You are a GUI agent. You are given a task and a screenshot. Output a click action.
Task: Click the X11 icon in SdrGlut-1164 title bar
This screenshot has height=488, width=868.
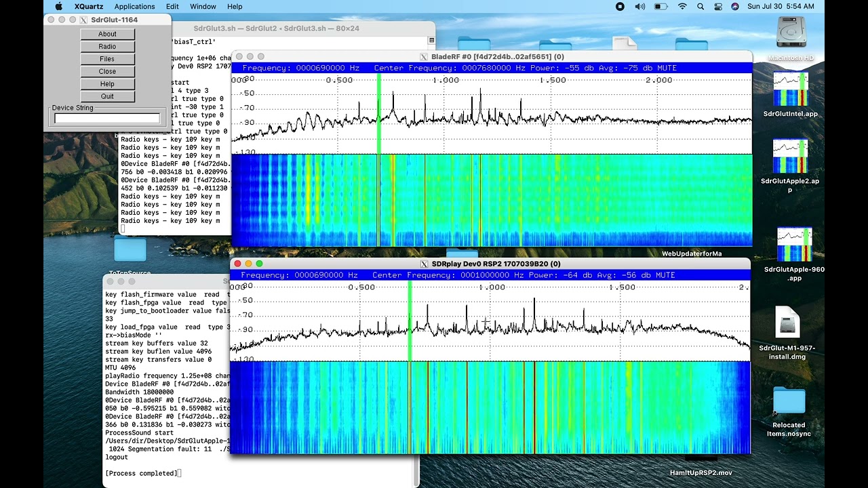point(83,20)
